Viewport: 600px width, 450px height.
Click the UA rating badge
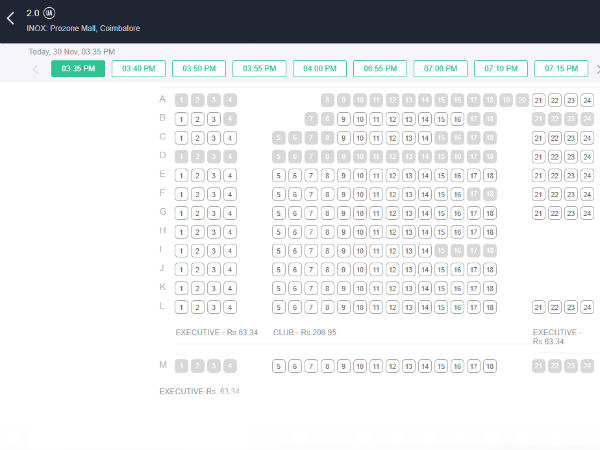coord(49,13)
